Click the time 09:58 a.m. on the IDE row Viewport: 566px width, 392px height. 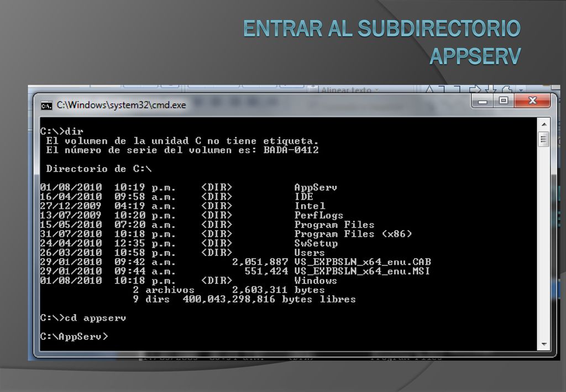coord(145,197)
